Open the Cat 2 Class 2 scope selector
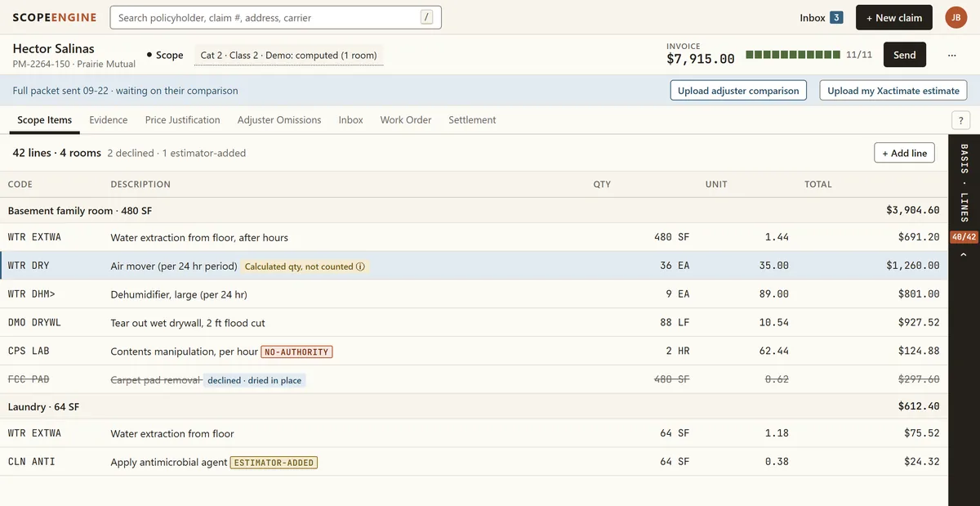Viewport: 980px width, 506px height. (289, 55)
